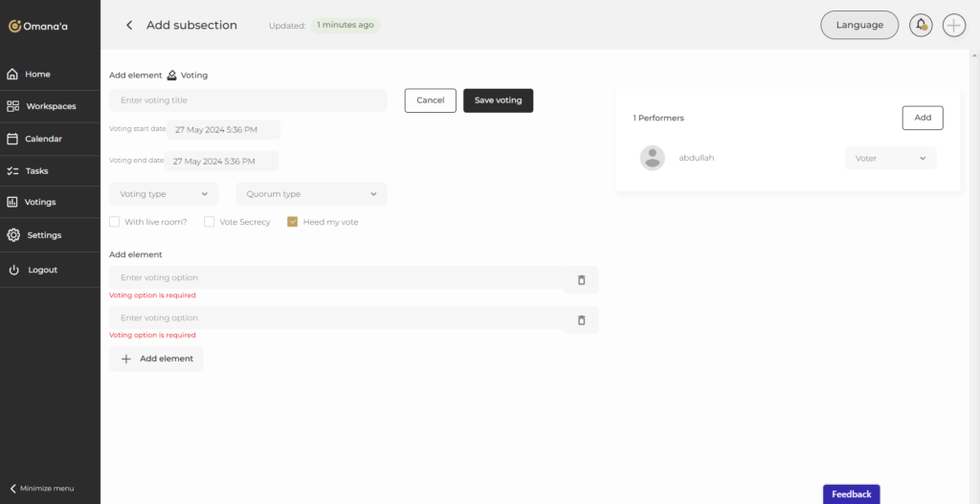Viewport: 980px width, 504px height.
Task: Click the Enter voting title field
Action: pos(248,100)
